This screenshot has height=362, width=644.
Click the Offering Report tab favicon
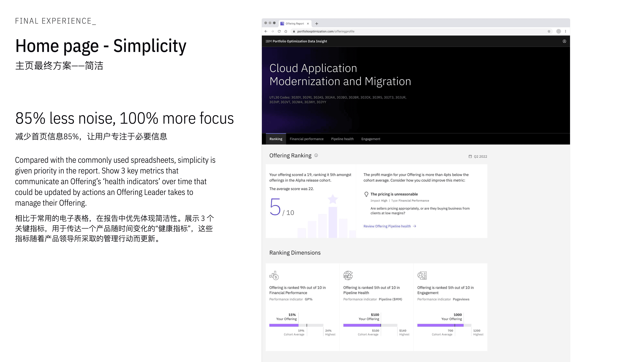click(x=282, y=23)
